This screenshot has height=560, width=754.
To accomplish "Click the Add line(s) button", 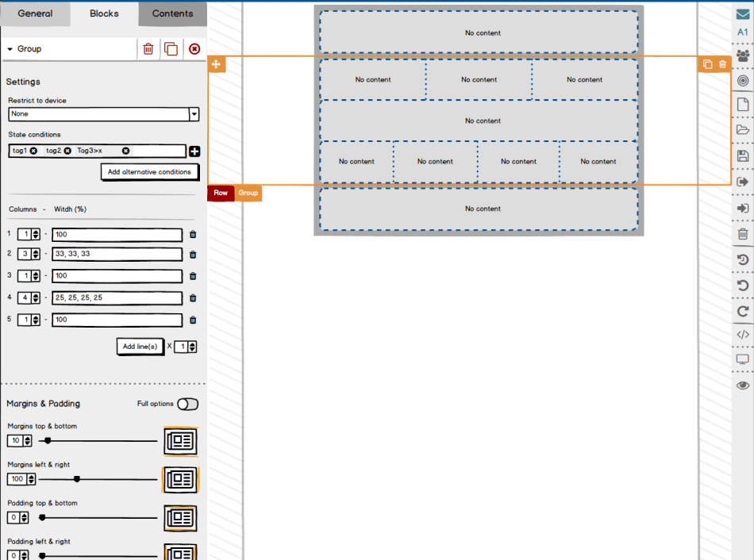I will [140, 347].
